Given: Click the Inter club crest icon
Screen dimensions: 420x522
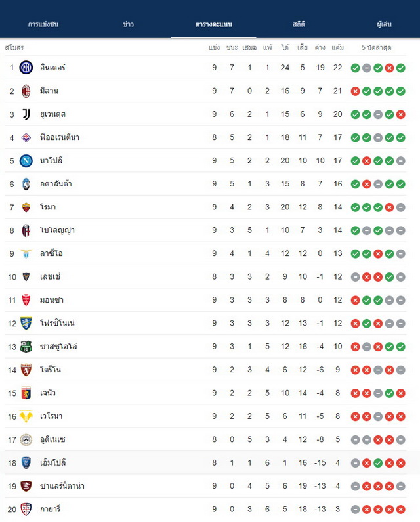Looking at the screenshot, I should (x=26, y=68).
